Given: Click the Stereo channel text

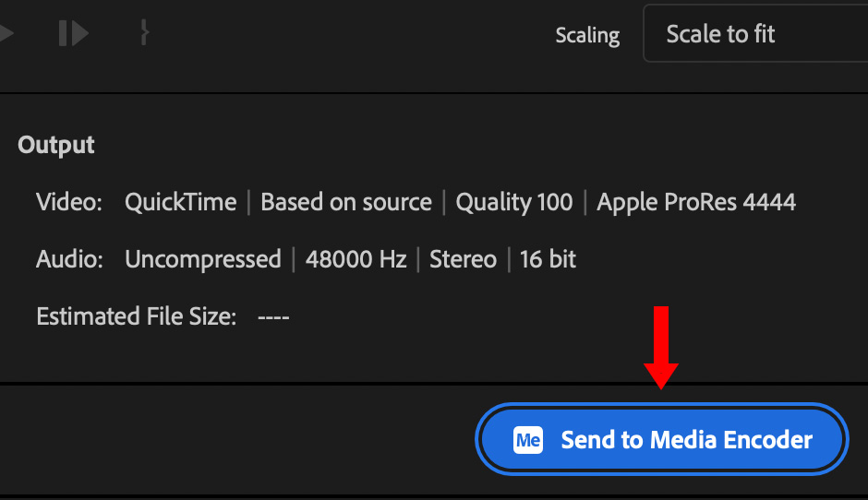Looking at the screenshot, I should 463,259.
